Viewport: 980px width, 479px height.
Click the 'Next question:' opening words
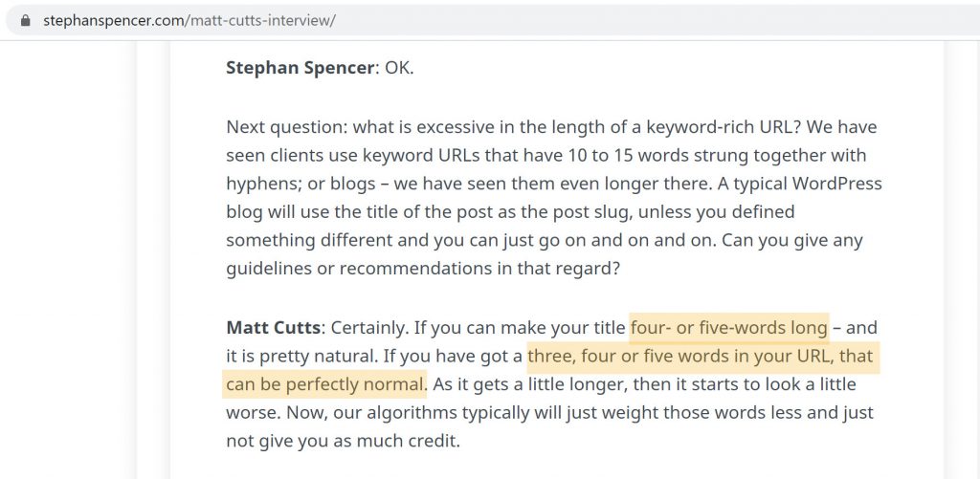point(287,127)
